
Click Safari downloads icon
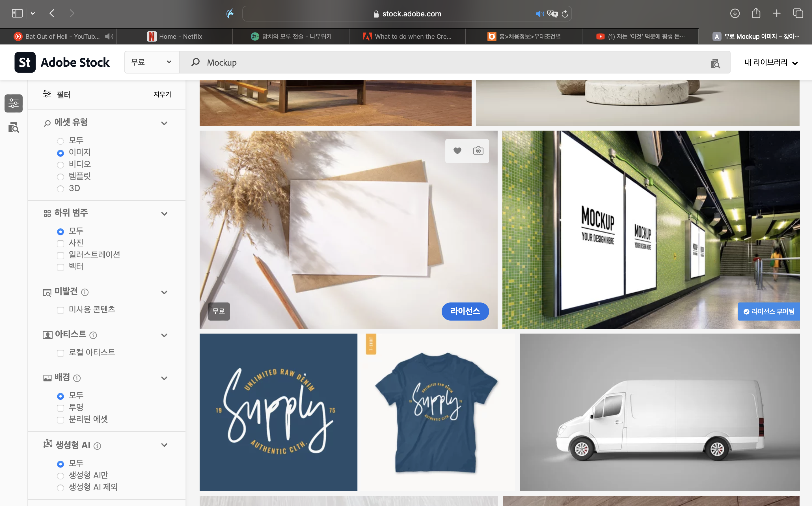tap(735, 13)
